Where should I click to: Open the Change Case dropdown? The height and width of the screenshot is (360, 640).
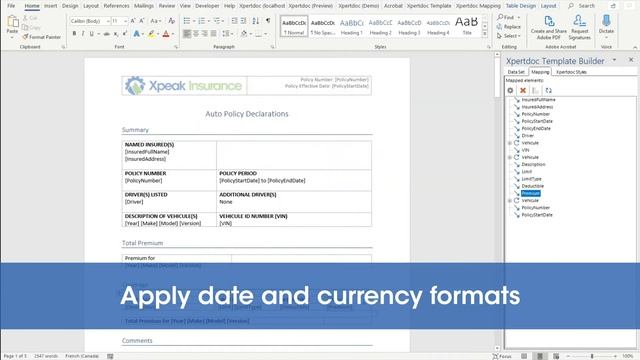coord(156,21)
